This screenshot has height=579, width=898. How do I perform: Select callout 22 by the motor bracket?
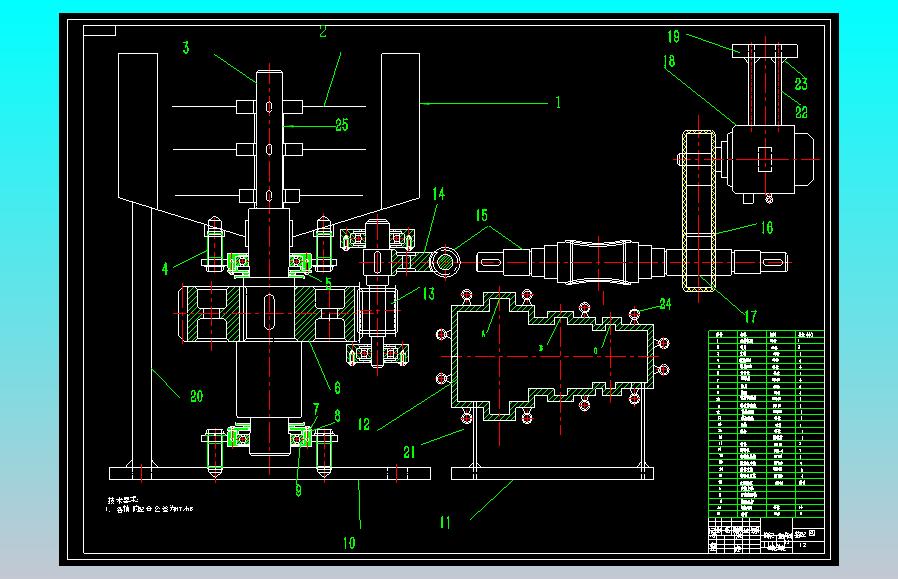(x=801, y=112)
